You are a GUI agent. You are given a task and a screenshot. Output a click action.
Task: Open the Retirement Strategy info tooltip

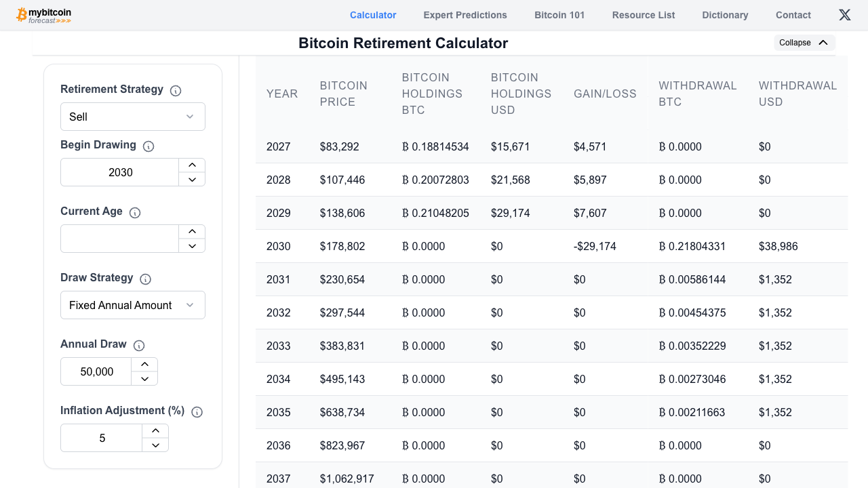176,89
